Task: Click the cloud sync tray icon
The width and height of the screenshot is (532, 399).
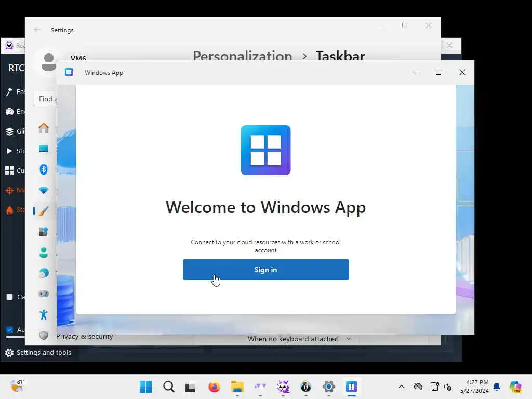Action: tap(418, 387)
